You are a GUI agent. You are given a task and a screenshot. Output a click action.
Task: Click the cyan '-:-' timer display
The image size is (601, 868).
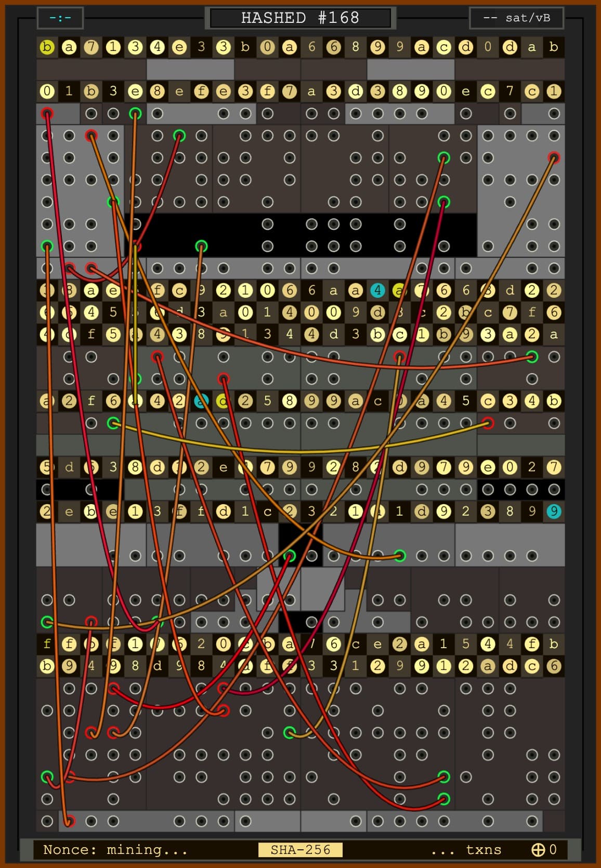tap(60, 18)
